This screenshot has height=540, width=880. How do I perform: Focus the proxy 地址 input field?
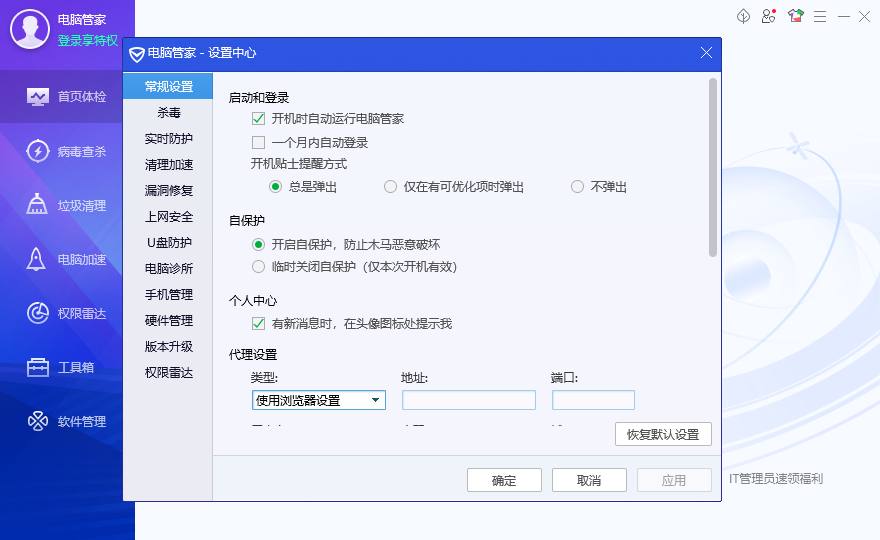469,400
